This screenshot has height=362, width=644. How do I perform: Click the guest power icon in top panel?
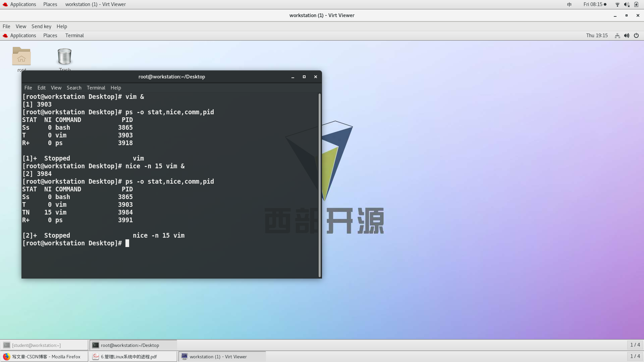(x=636, y=36)
